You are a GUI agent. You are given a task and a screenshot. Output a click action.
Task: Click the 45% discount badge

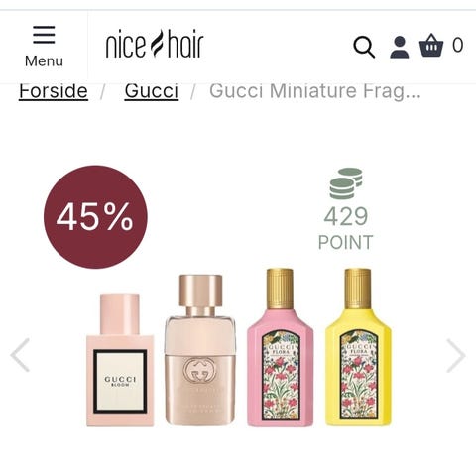95,217
